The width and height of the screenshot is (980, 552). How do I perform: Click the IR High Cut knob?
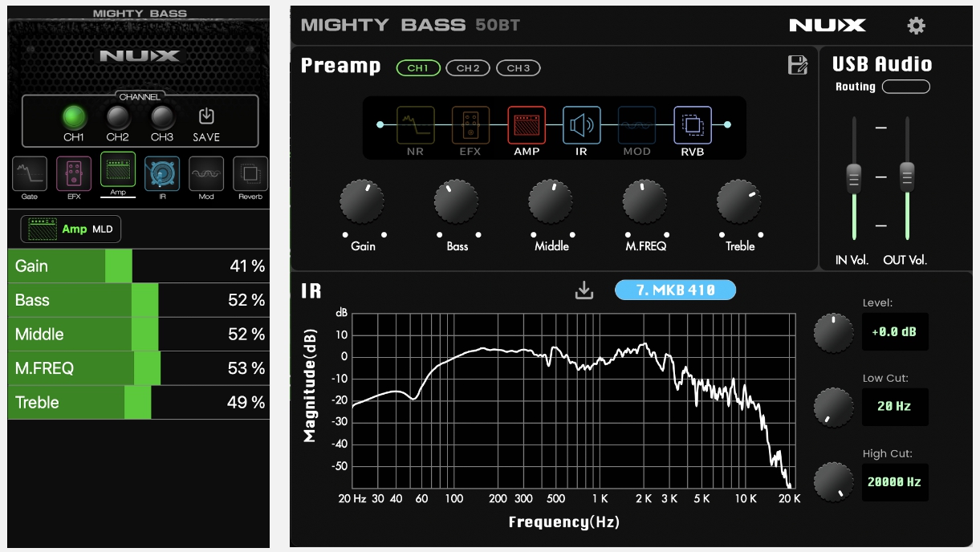pyautogui.click(x=834, y=481)
